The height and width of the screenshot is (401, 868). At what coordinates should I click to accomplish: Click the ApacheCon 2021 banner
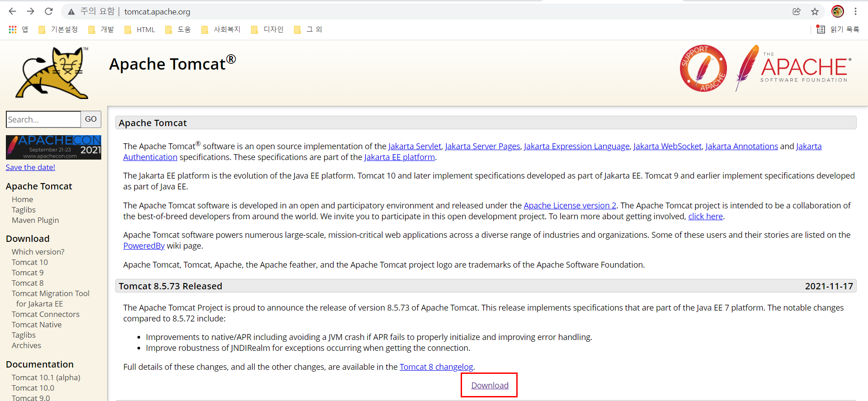coord(53,147)
